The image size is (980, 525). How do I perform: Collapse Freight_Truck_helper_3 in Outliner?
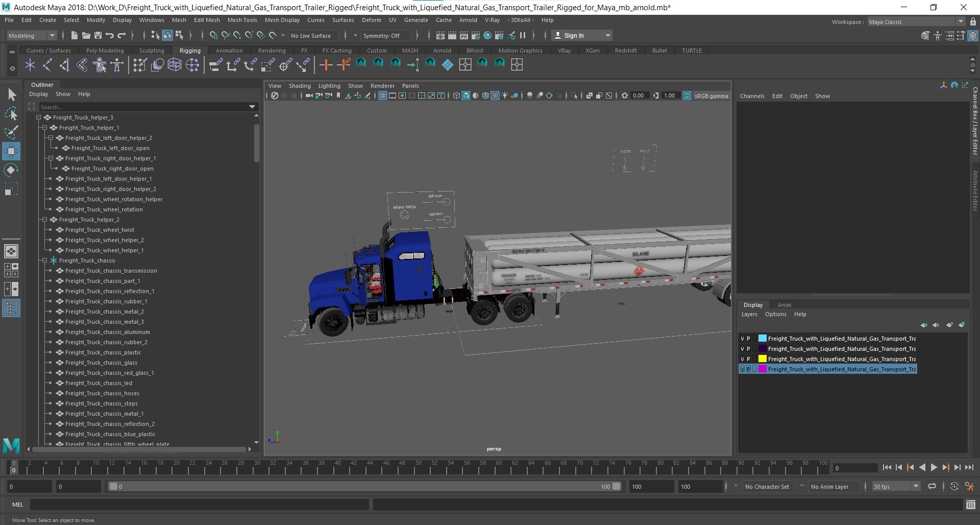click(38, 117)
